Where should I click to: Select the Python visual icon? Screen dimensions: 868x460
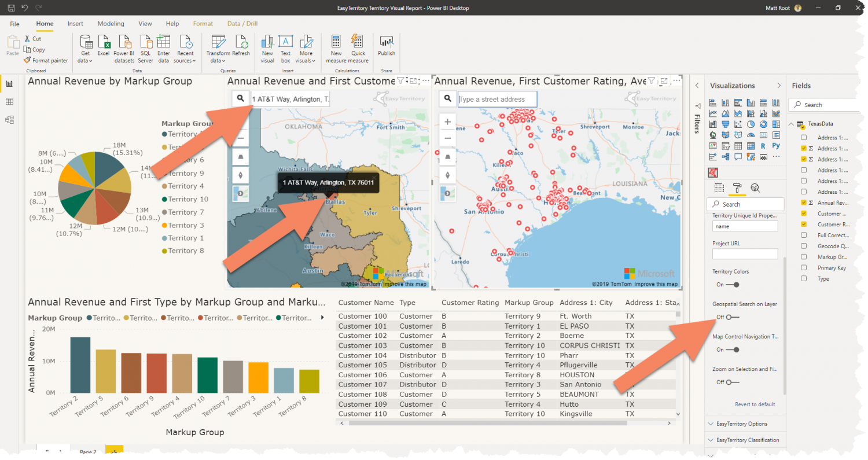click(776, 145)
